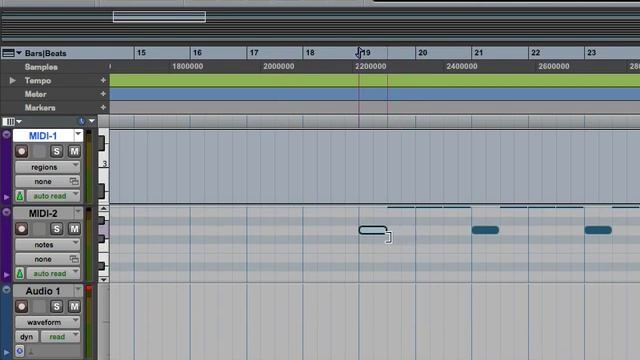The image size is (640, 360).
Task: Mute the MIDI-1 track
Action: pos(74,151)
